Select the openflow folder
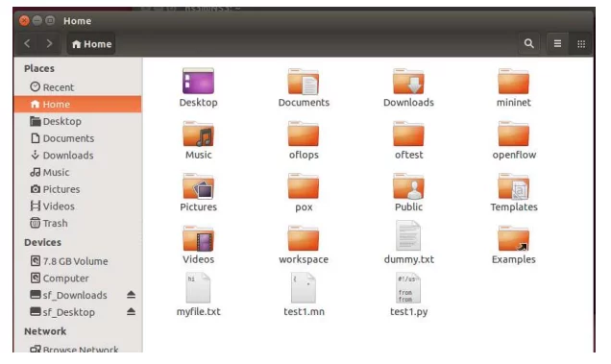Image resolution: width=611 pixels, height=364 pixels. tap(514, 133)
